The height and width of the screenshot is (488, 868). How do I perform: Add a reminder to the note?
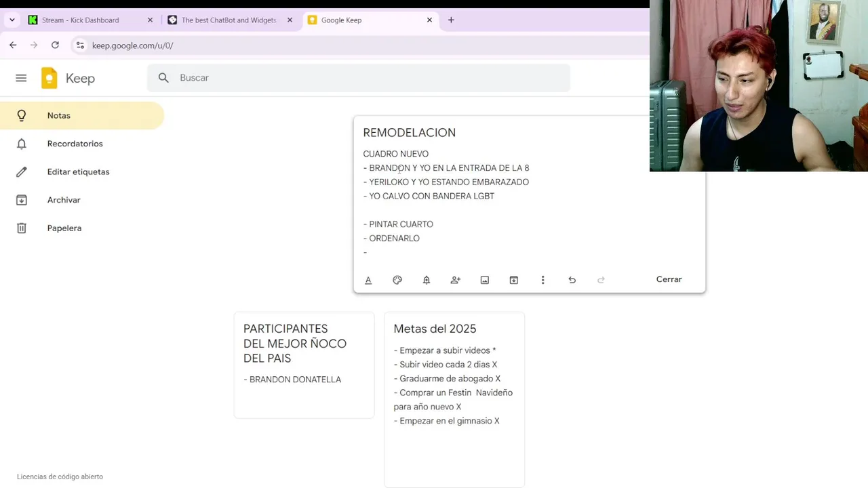(x=427, y=280)
